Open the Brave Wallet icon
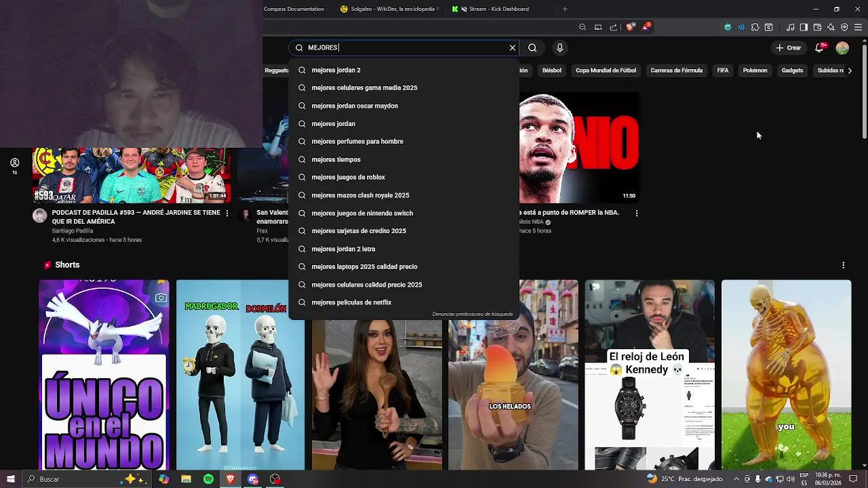This screenshot has height=488, width=868. click(817, 27)
